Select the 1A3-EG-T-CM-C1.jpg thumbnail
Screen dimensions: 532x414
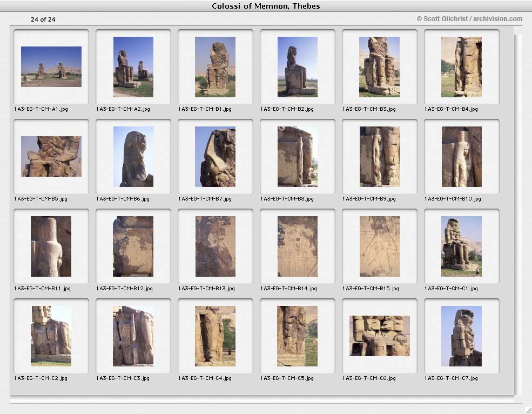[x=461, y=246]
